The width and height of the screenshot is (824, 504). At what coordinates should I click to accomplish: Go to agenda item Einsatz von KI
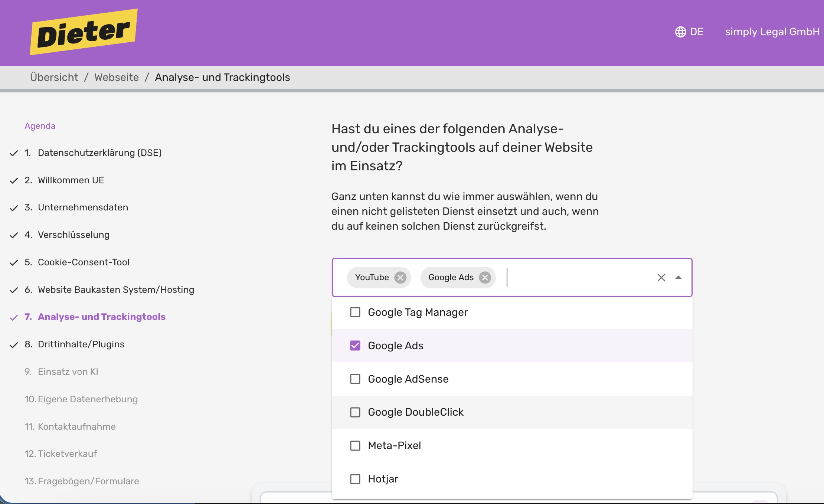68,372
